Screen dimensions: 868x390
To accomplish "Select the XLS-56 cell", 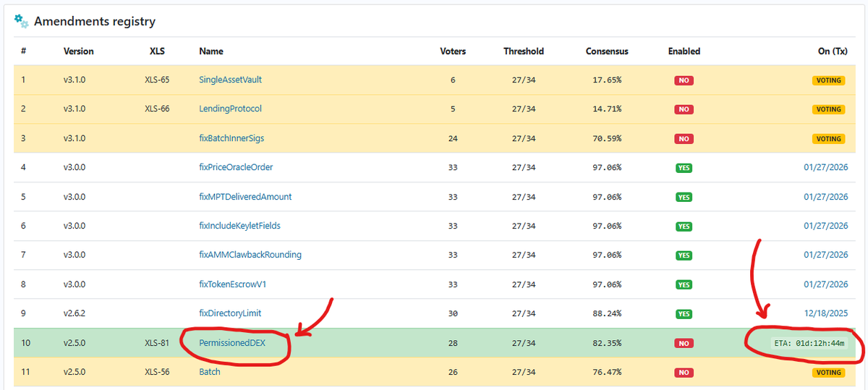I will [x=157, y=372].
